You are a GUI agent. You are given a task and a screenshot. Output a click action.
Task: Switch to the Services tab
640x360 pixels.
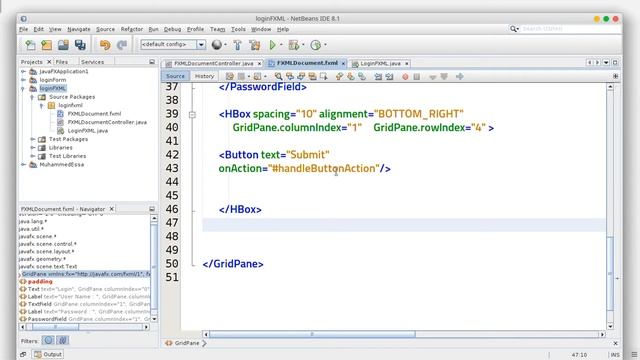coord(93,62)
